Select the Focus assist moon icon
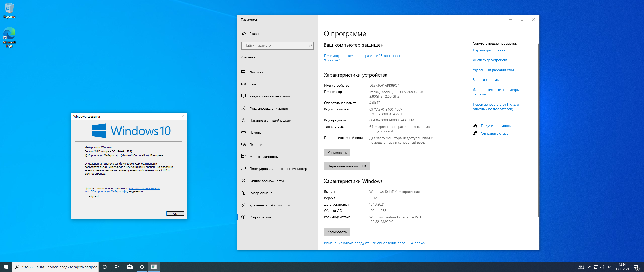The image size is (644, 272). point(244,108)
